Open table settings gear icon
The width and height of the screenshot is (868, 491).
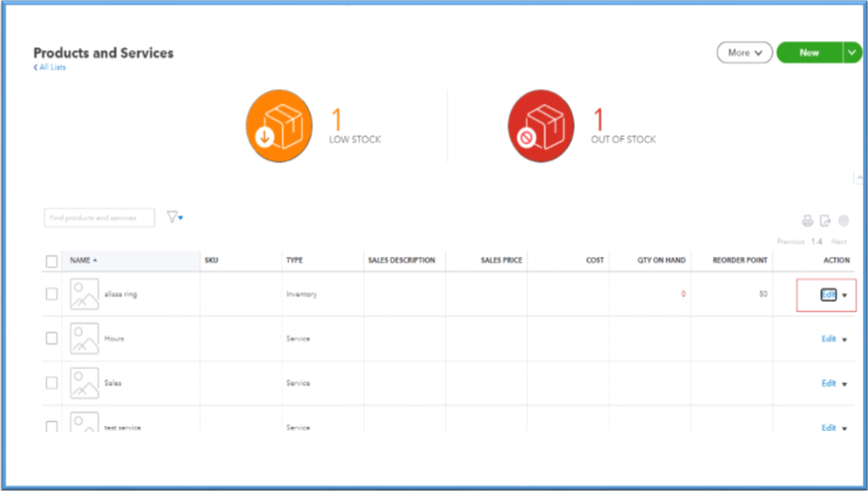point(844,220)
